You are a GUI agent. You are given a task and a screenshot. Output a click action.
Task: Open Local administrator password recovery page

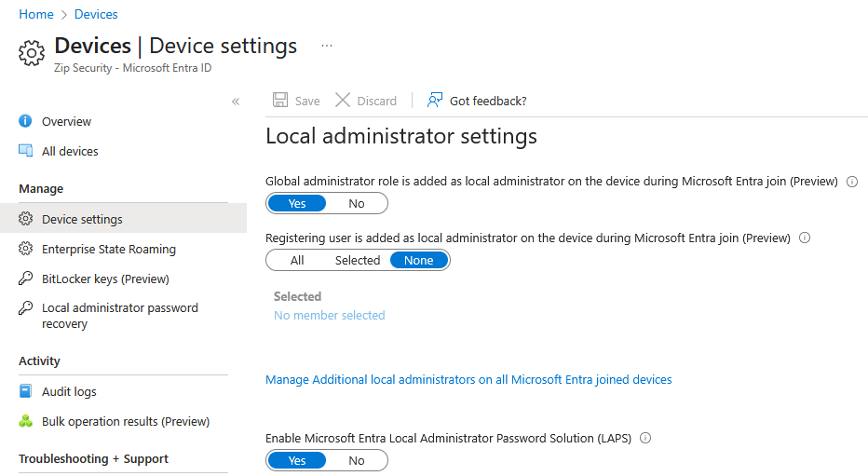[x=119, y=316]
